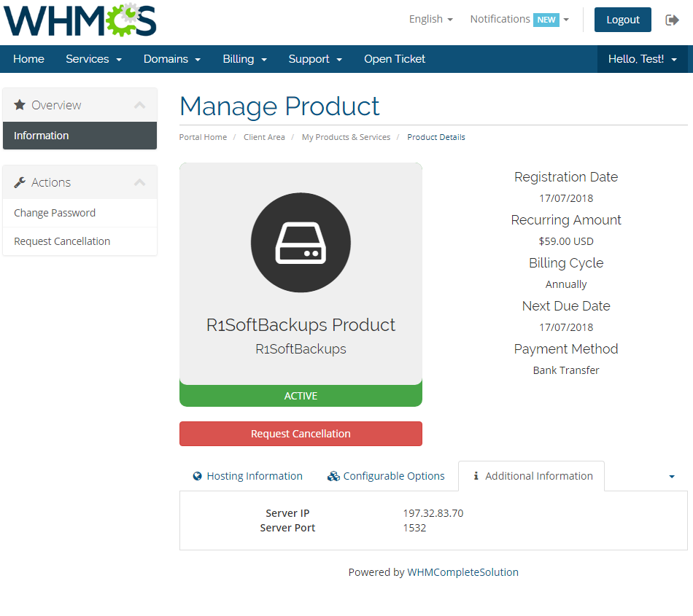
Task: Open Portal Home breadcrumb link
Action: point(203,137)
